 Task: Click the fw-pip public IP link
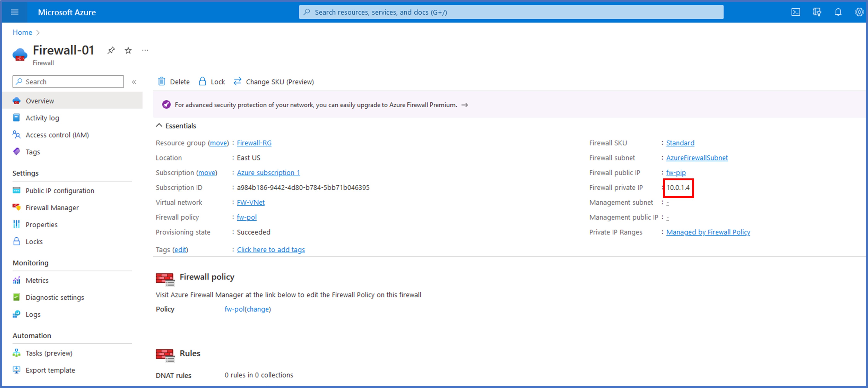tap(676, 172)
